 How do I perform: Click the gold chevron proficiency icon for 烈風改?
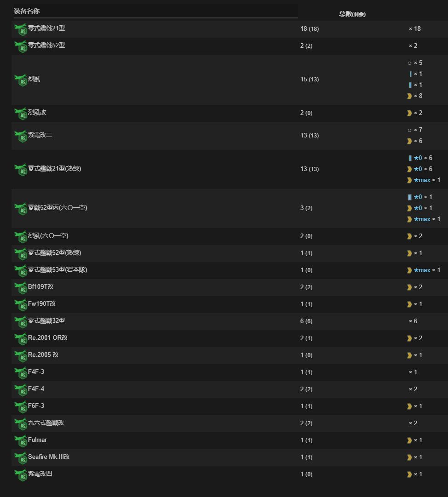point(409,113)
